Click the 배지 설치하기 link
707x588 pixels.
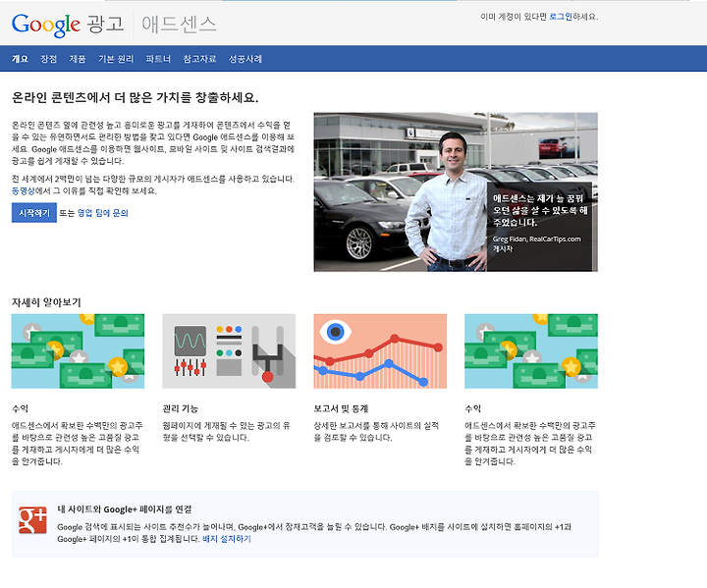(227, 539)
